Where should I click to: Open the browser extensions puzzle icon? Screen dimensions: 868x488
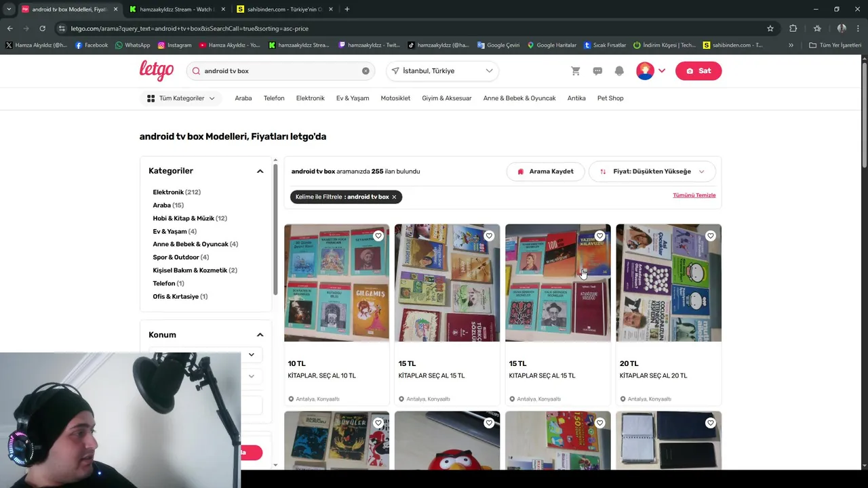pos(793,28)
